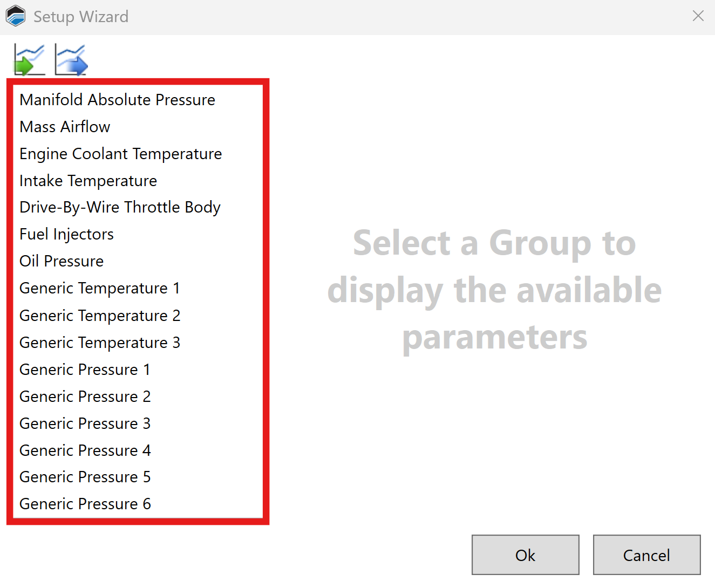Confirm the wizard with the Ok button
Screen dimensions: 715x588
pyautogui.click(x=525, y=555)
